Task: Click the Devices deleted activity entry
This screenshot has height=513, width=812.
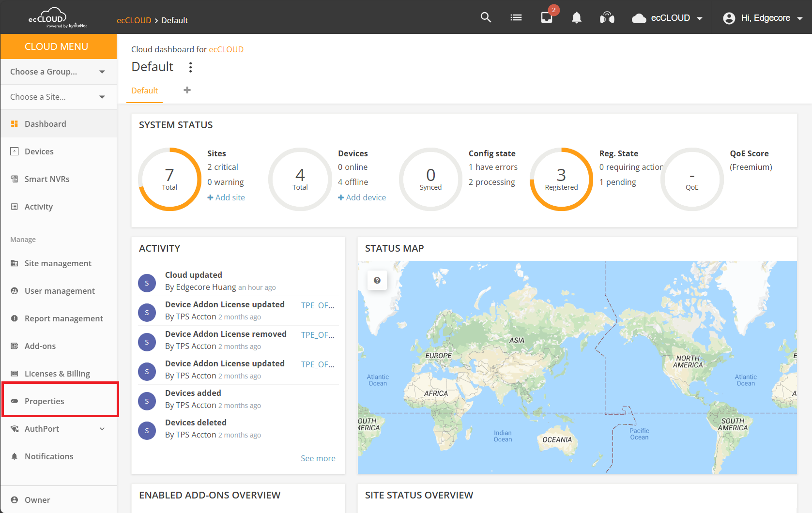Action: [x=238, y=429]
